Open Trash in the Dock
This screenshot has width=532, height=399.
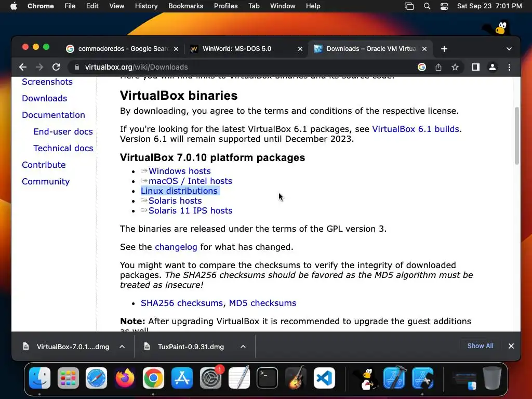pos(492,378)
